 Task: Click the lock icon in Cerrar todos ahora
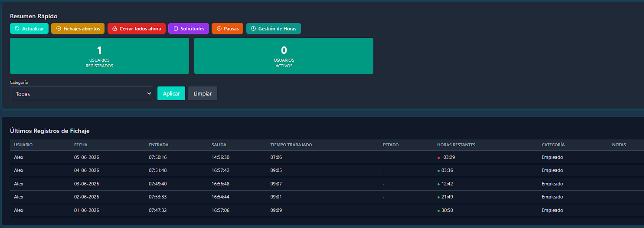[x=114, y=29]
